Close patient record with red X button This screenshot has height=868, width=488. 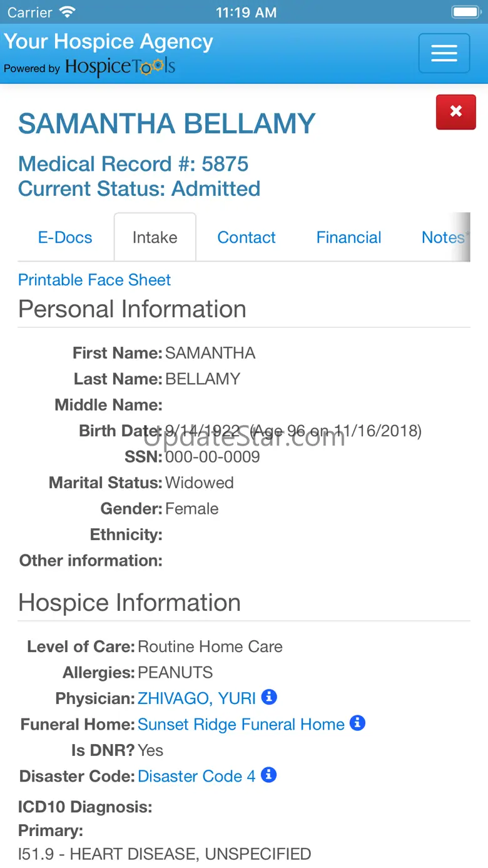pos(455,112)
